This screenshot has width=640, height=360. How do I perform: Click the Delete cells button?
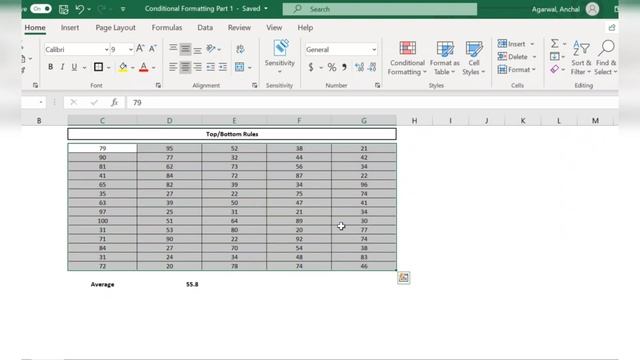[x=513, y=57]
